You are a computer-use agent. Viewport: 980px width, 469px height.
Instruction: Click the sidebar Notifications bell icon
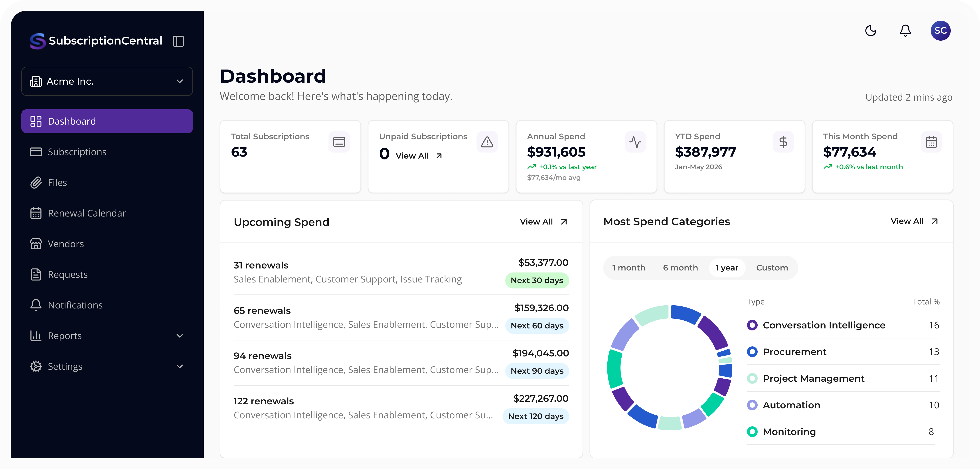(x=36, y=305)
